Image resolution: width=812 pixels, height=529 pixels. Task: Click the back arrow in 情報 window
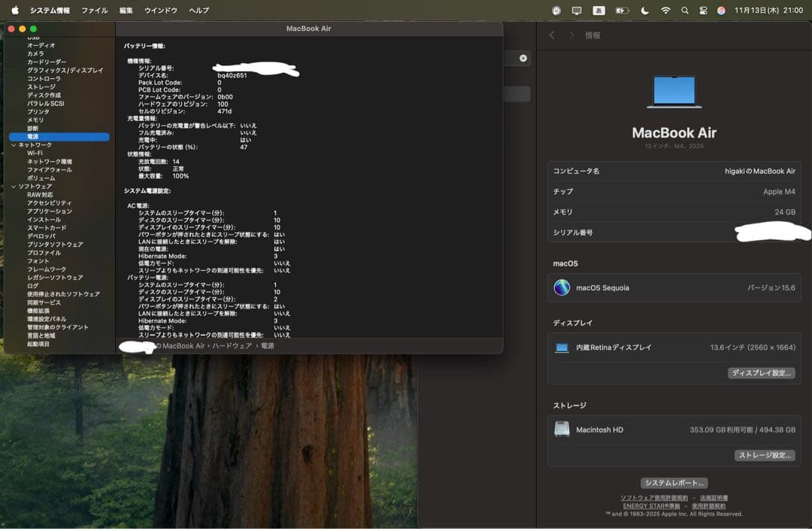(x=552, y=35)
